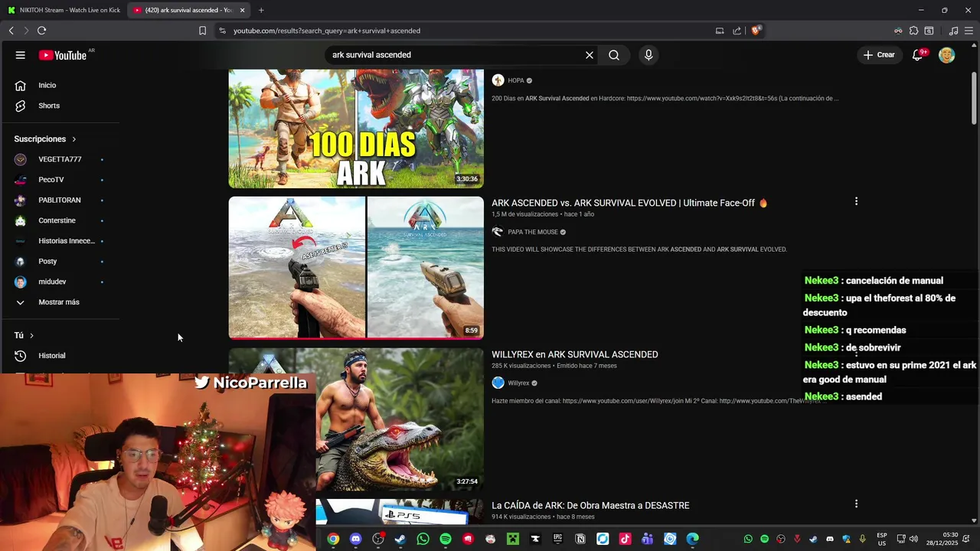Open WhatsApp from the taskbar
This screenshot has width=980, height=551.
pos(423,539)
